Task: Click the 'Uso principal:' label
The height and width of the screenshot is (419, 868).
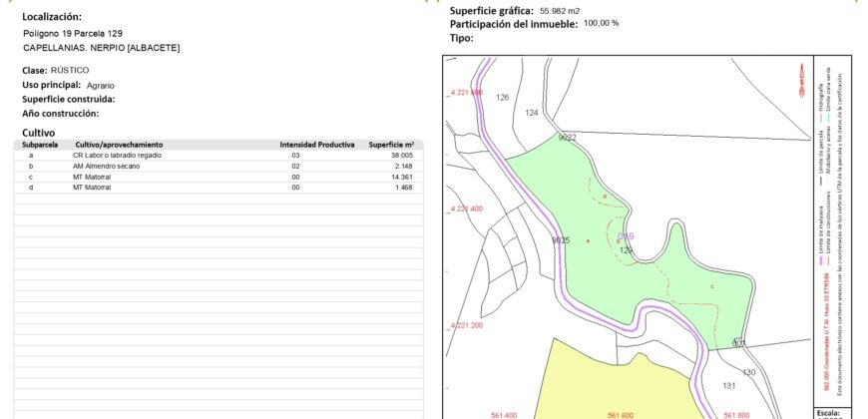Action: (52, 85)
